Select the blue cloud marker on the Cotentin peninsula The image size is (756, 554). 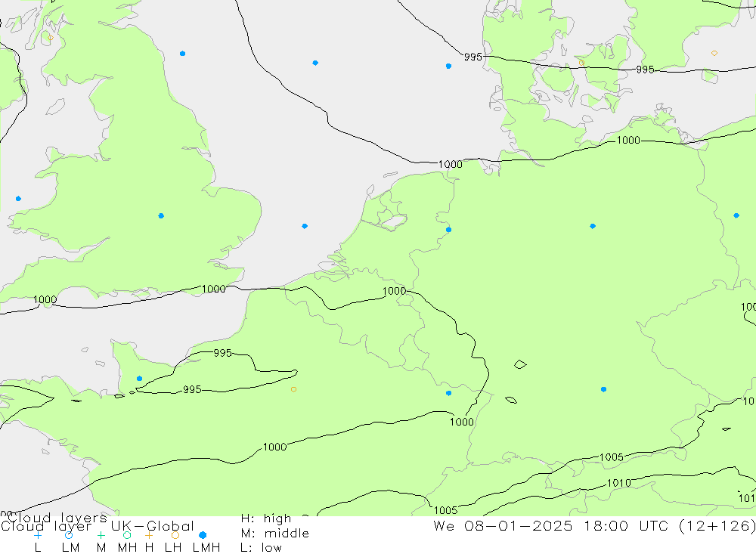click(139, 379)
